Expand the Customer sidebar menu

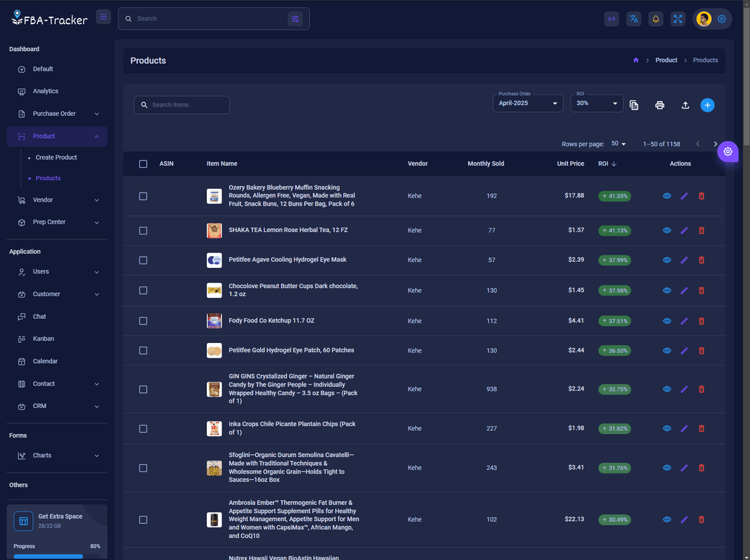[57, 294]
